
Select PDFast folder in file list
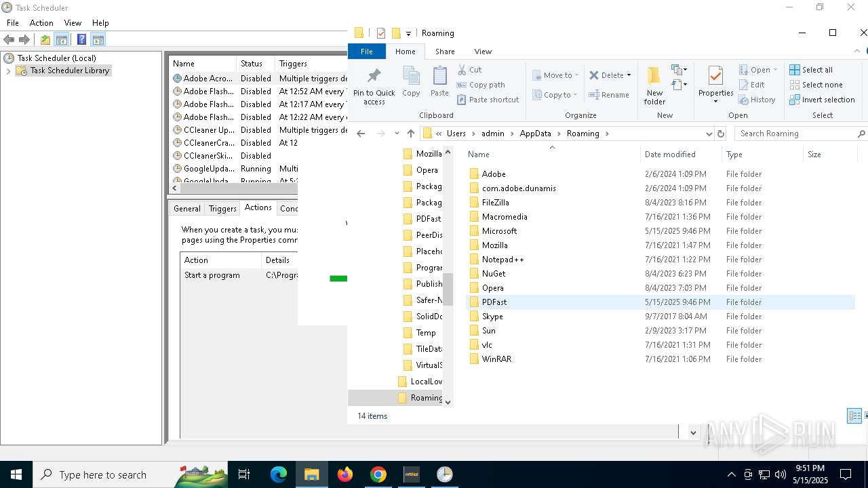pos(660,302)
